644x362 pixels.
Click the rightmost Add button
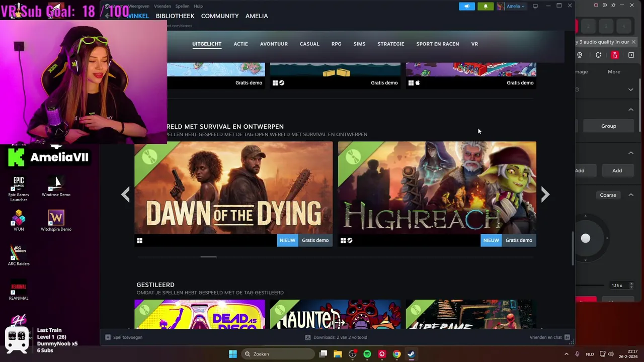click(x=617, y=170)
